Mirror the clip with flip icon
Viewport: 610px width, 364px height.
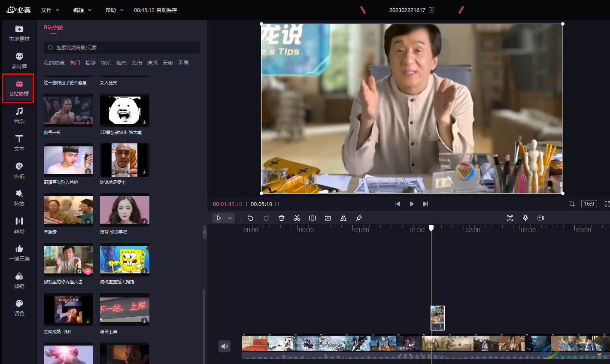pyautogui.click(x=343, y=218)
